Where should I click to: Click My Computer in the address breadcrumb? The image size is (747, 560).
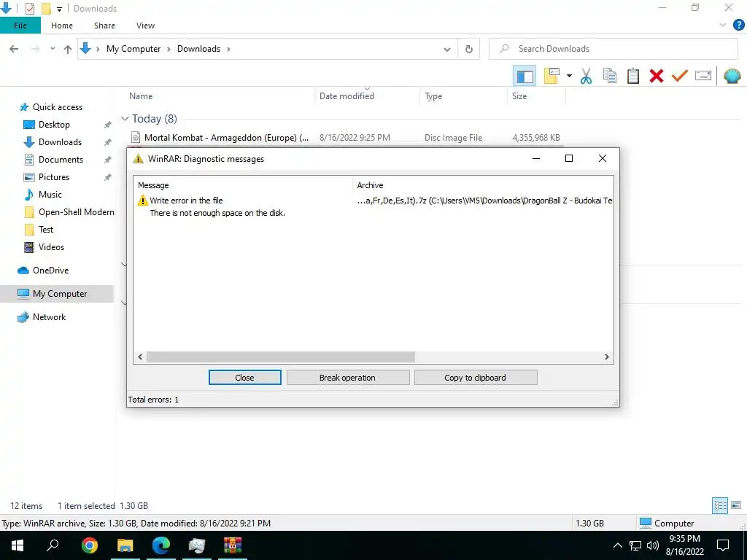133,49
